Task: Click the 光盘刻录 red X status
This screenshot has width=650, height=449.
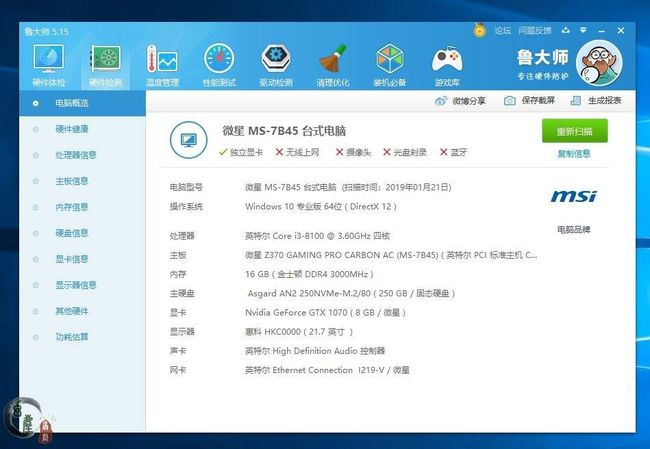Action: point(405,153)
